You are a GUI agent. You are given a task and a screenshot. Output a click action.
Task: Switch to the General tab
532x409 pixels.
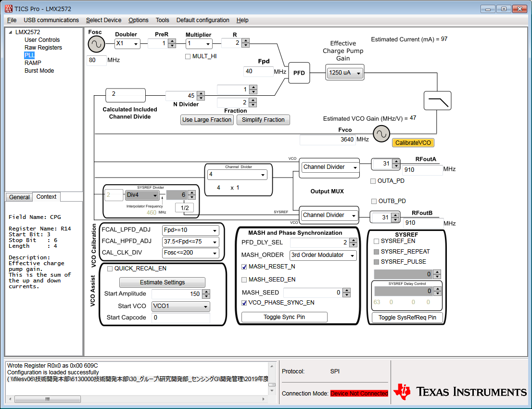pyautogui.click(x=19, y=197)
